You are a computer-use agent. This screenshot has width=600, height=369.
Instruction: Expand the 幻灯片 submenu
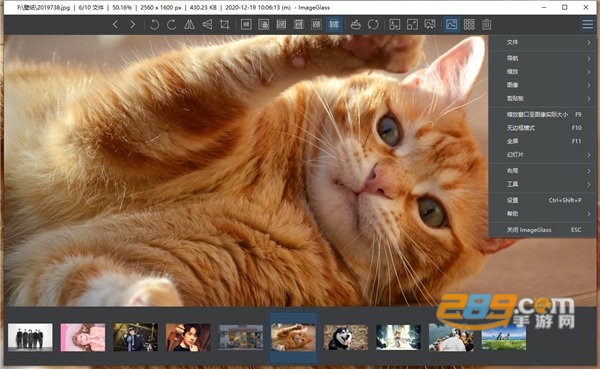click(x=542, y=155)
